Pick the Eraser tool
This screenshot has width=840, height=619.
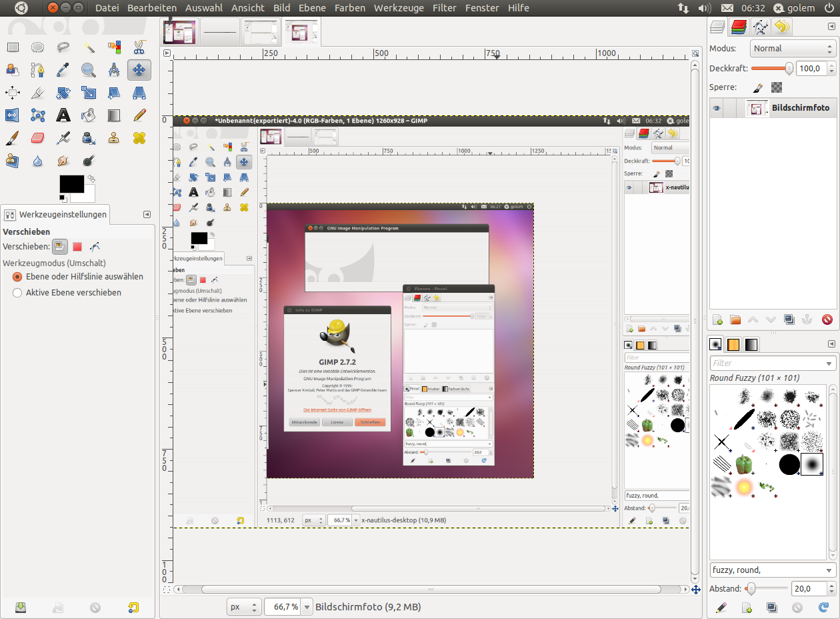click(x=38, y=138)
